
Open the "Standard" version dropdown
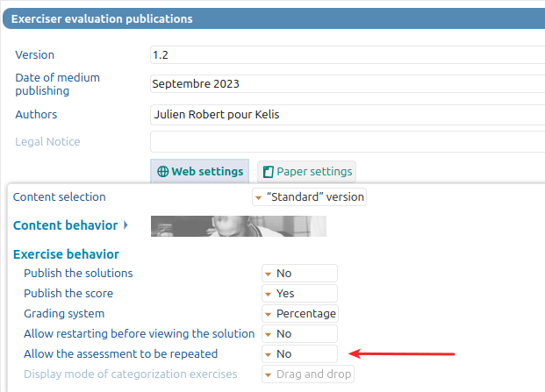pos(309,196)
